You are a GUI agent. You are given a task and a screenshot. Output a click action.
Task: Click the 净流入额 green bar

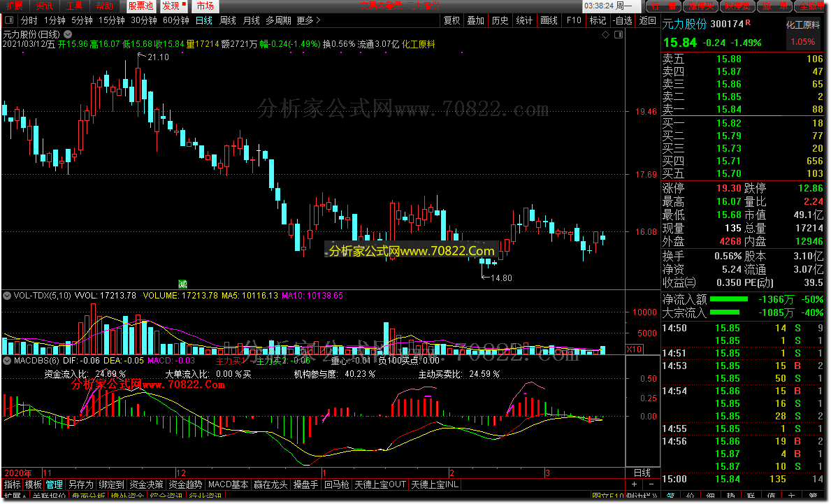[729, 299]
